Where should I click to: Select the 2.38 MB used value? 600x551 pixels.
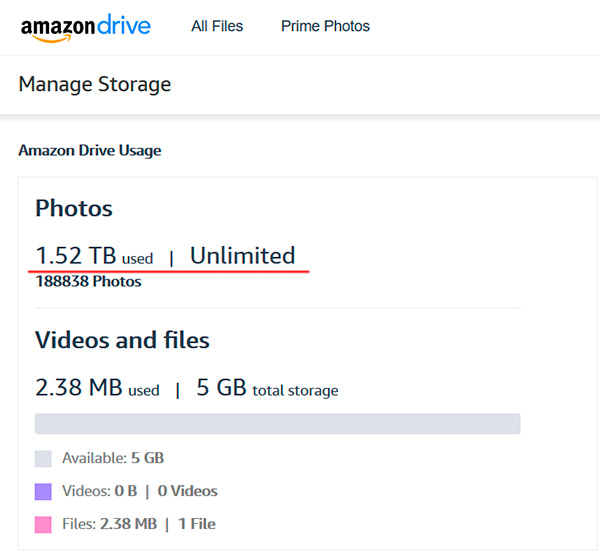tap(97, 388)
